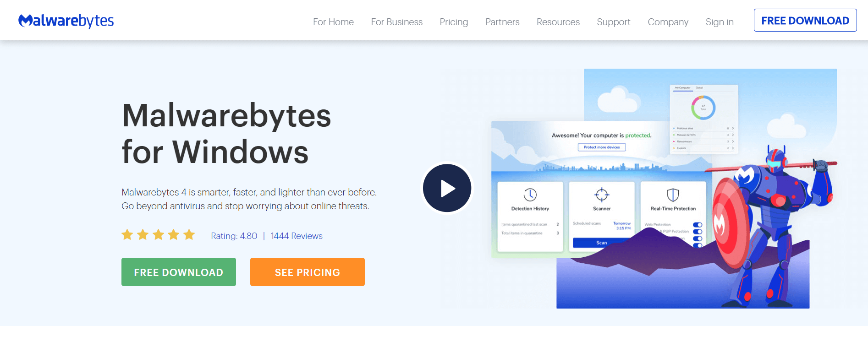Open the For Home menu

point(333,22)
